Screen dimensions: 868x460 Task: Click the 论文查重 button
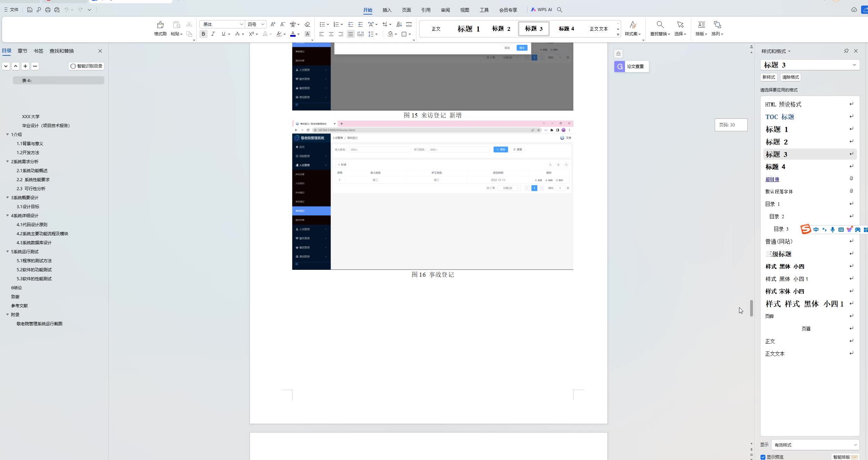click(x=631, y=67)
